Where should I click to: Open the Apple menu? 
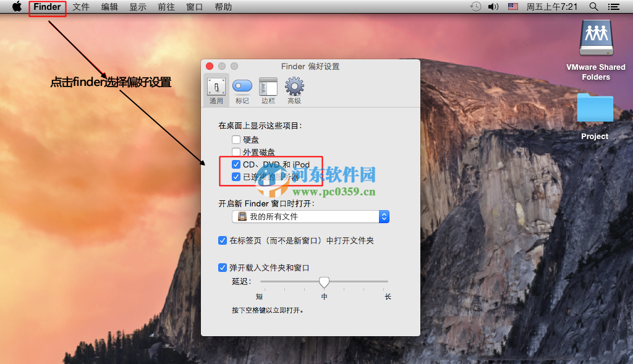click(17, 7)
